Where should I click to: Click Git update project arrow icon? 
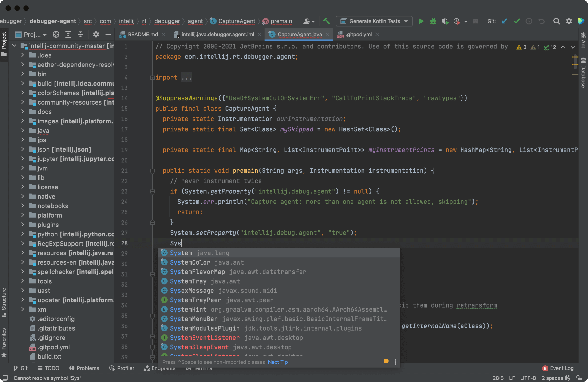(x=504, y=21)
